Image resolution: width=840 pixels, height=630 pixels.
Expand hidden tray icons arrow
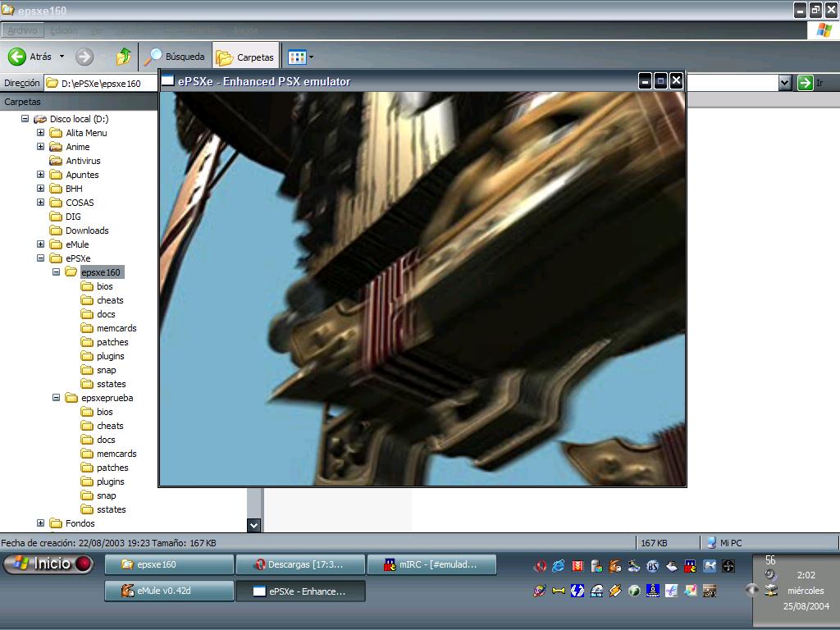[x=751, y=590]
